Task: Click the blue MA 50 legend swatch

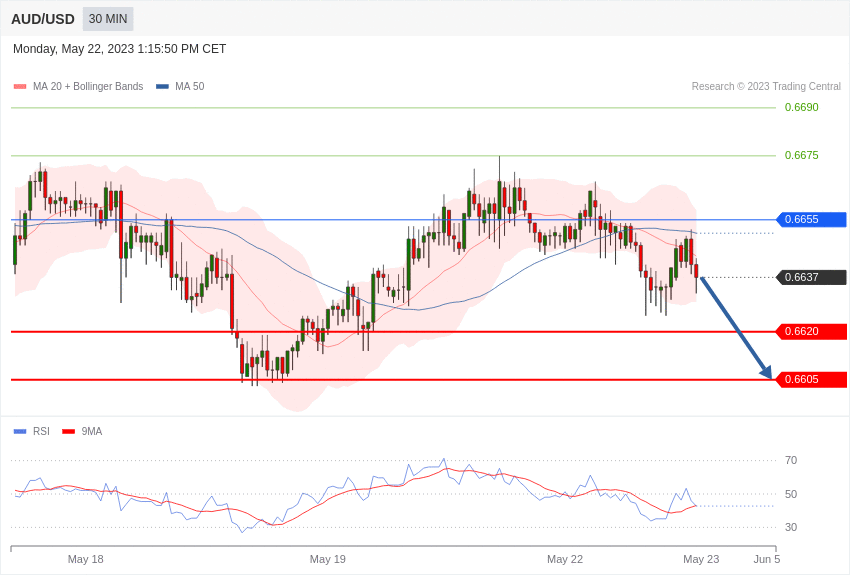Action: coord(162,87)
